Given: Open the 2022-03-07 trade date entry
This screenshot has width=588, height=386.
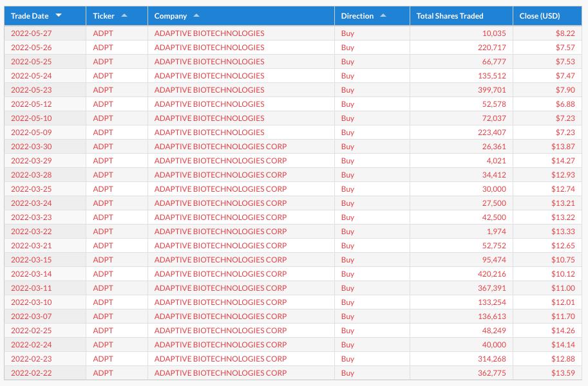Looking at the screenshot, I should point(31,317).
